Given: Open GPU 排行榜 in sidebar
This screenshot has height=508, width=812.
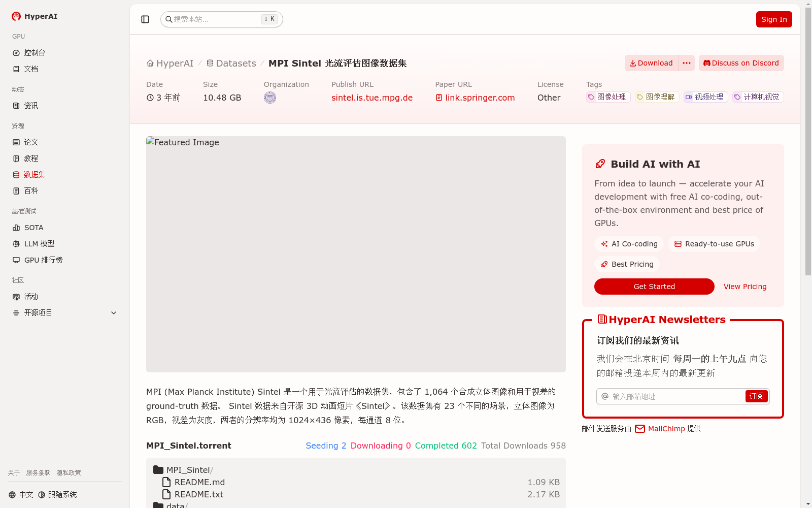Looking at the screenshot, I should (65, 260).
